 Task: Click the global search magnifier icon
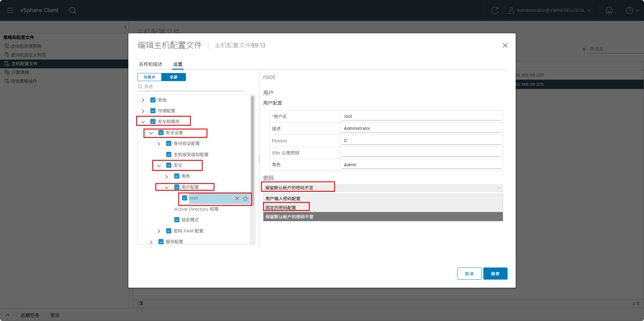[73, 10]
